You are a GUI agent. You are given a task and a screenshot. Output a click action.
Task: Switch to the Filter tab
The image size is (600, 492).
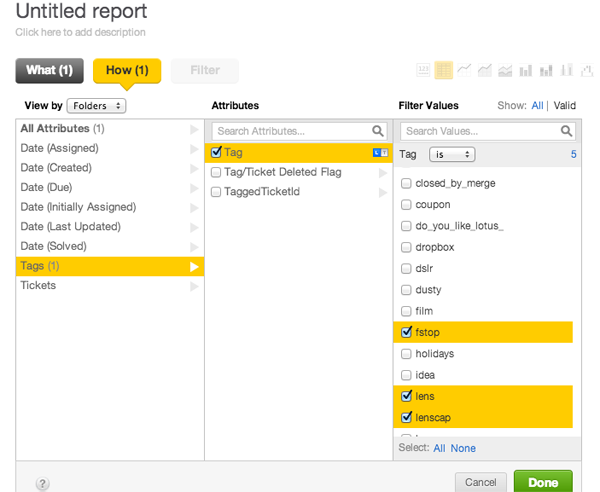click(x=205, y=70)
